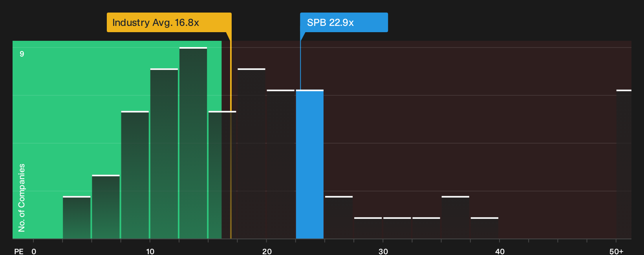Click the "No. of Companies" axis label
Screen dimensions: 644x255
point(22,198)
